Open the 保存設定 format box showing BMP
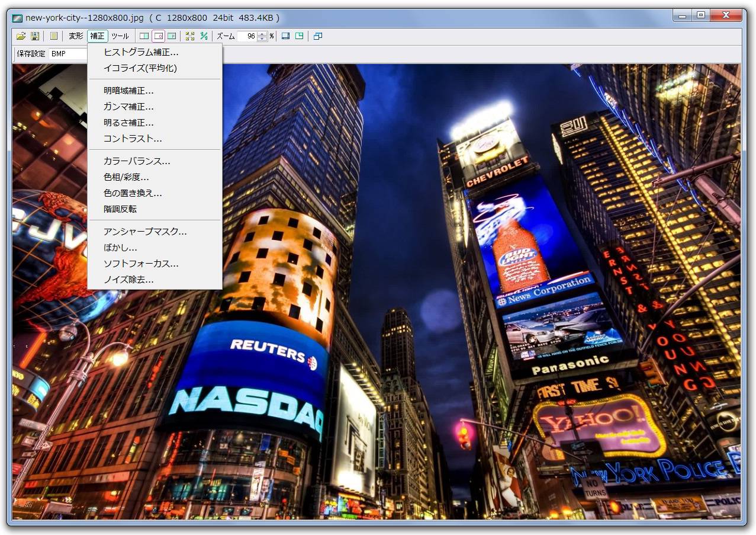756x535 pixels. (x=68, y=54)
